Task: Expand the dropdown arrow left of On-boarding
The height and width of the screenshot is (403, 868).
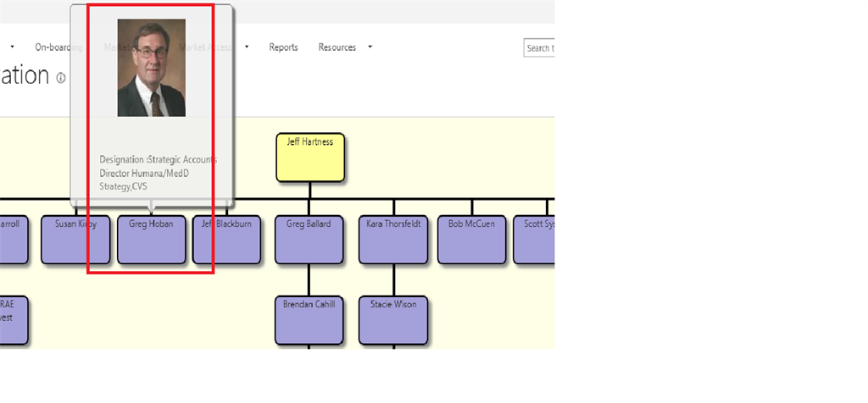Action: [x=12, y=47]
